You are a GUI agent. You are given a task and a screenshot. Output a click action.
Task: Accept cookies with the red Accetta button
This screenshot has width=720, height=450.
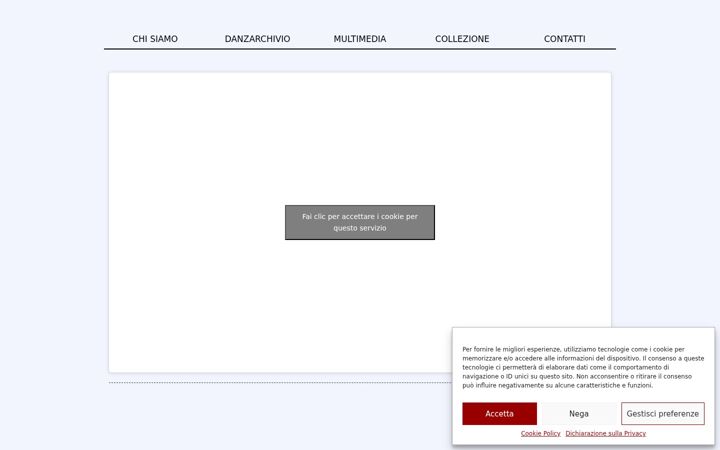[x=499, y=414]
